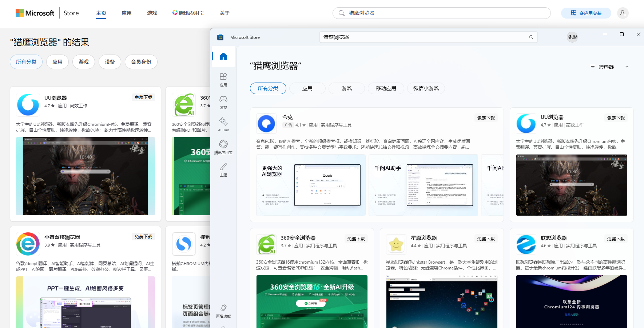Viewport: 644px width, 328px height.
Task: Click 免费下载 for 星愿浏览器
Action: point(486,239)
